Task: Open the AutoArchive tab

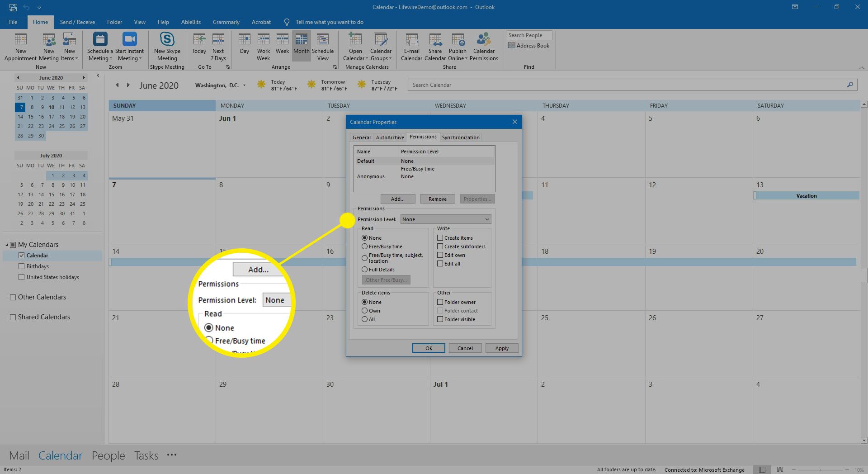Action: [x=390, y=137]
